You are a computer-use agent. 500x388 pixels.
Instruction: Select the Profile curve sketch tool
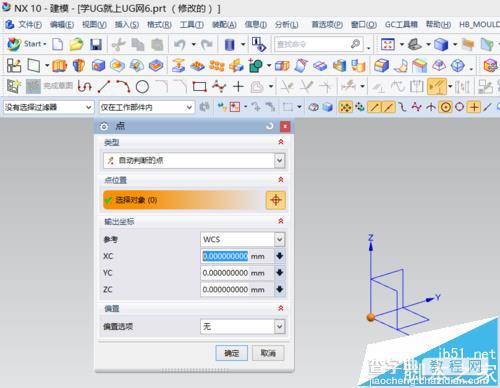pos(84,87)
